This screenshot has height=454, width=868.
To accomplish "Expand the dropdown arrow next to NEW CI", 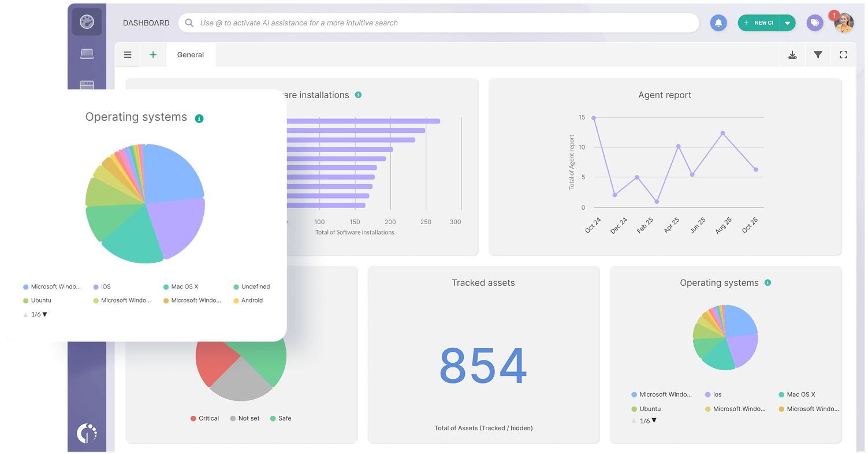I will (787, 23).
